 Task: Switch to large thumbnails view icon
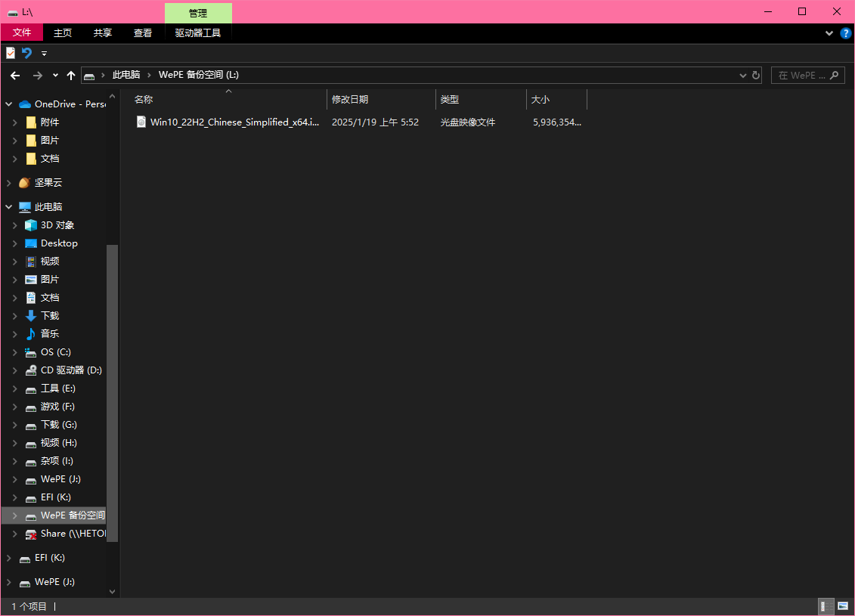coord(843,606)
